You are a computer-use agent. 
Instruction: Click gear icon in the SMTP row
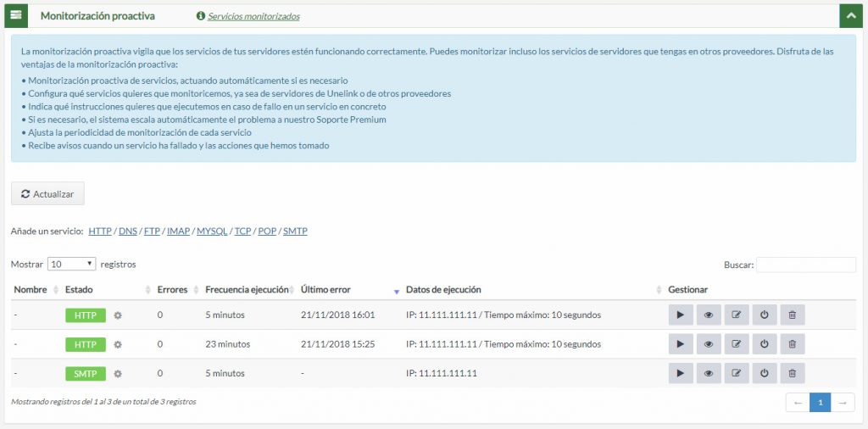click(118, 374)
